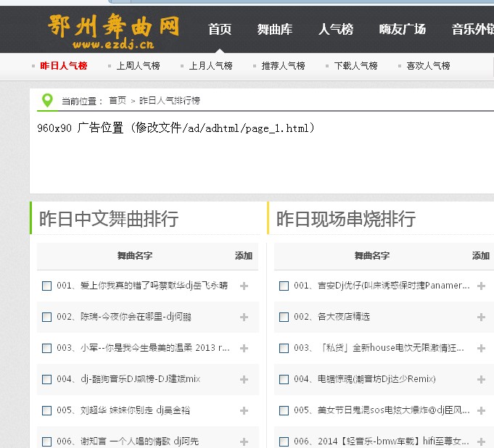Switch to 上周人气榜 tab
The width and height of the screenshot is (494, 448).
(138, 66)
